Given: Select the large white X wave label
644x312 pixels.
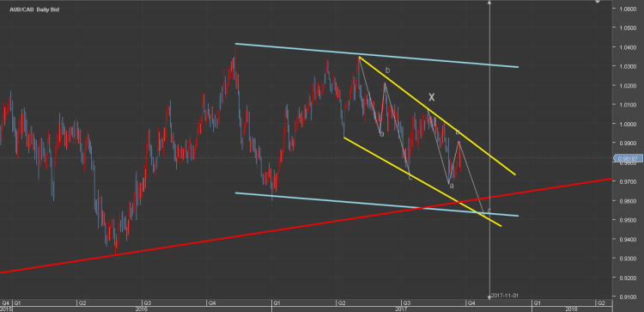Looking at the screenshot, I should (x=432, y=97).
